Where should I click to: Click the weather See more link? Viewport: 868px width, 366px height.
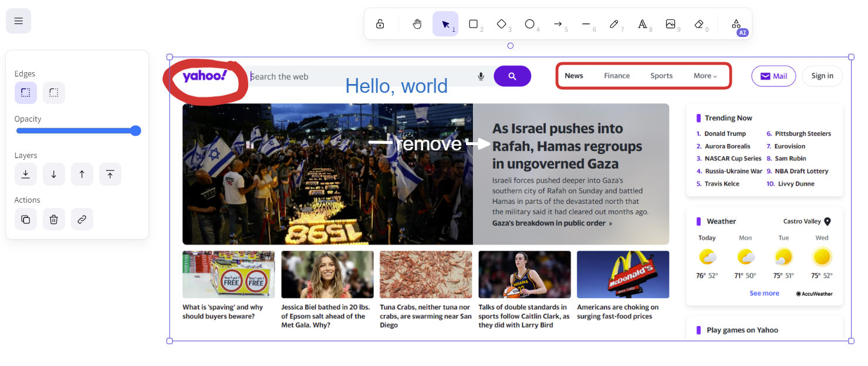tap(764, 293)
